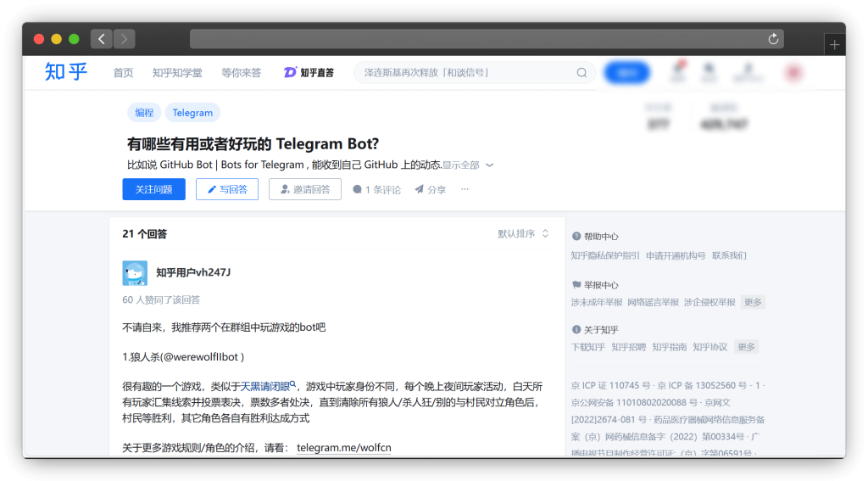Viewport: 868px width, 481px height.
Task: Open 京 ICP 证 110745 号 link
Action: tap(610, 385)
